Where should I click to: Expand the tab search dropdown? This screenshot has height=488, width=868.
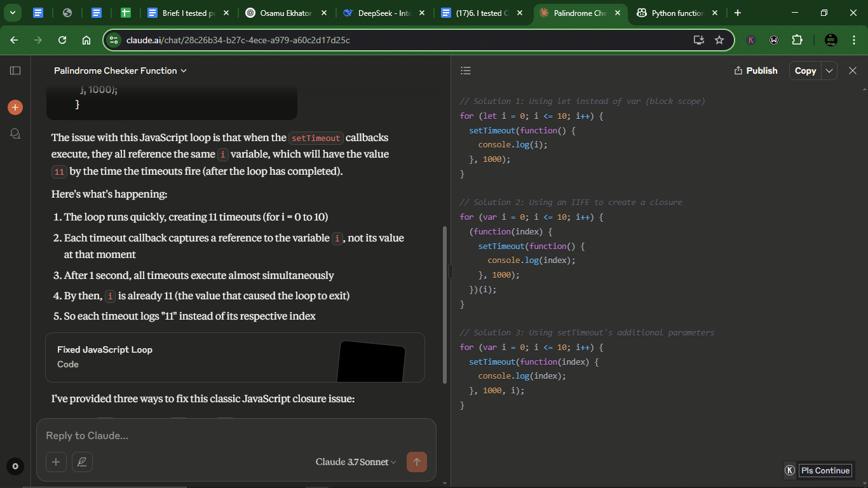point(12,13)
